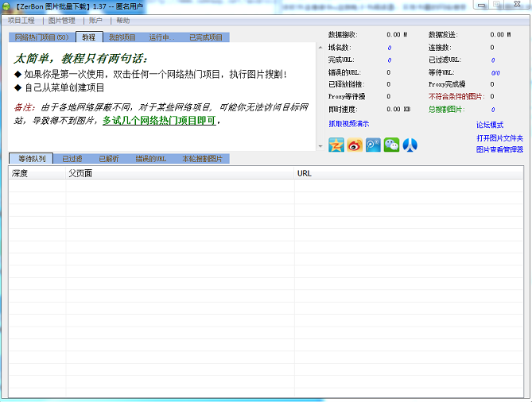Click the 抓取视频演示 link

(348, 124)
